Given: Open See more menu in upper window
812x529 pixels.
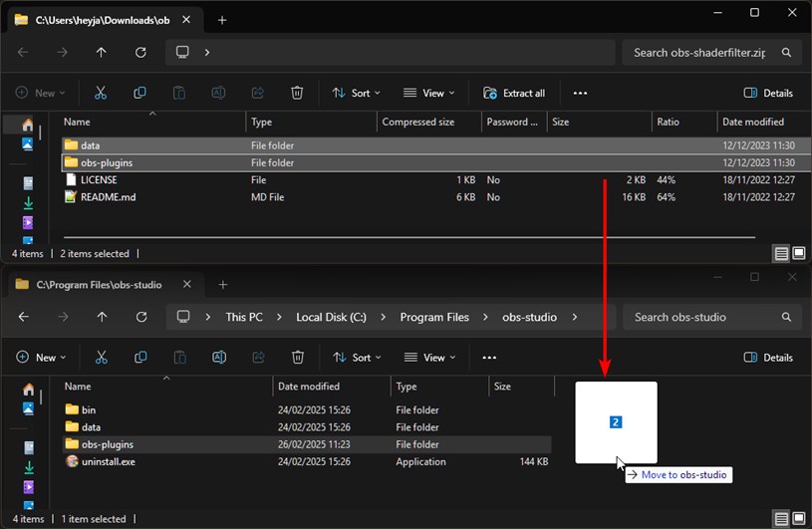Looking at the screenshot, I should [x=580, y=94].
